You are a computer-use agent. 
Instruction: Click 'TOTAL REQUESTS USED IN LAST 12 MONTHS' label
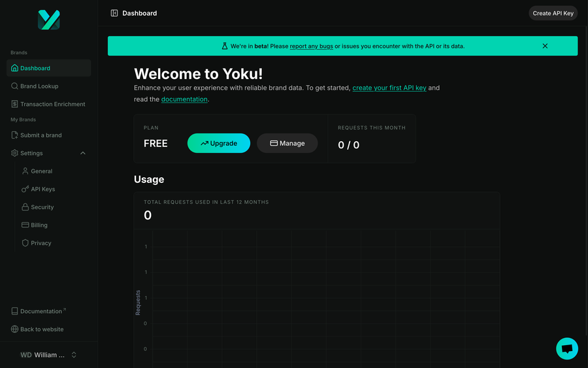tap(206, 202)
